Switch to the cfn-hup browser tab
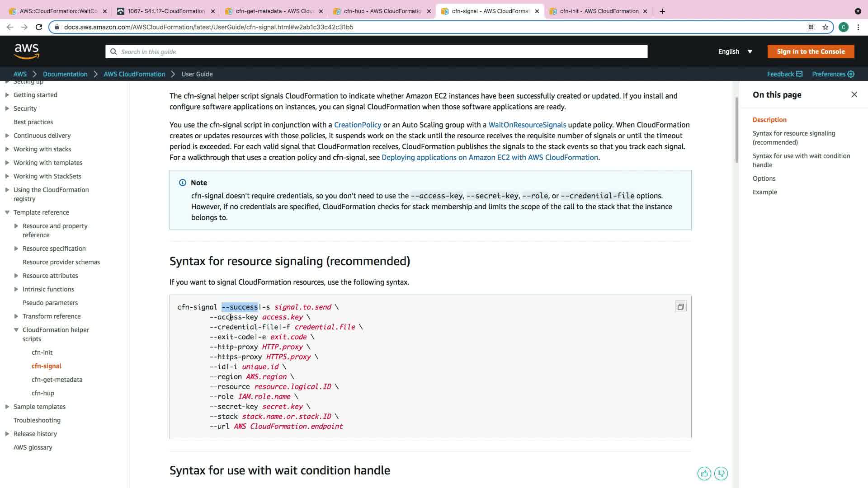This screenshot has height=488, width=868. [x=382, y=11]
